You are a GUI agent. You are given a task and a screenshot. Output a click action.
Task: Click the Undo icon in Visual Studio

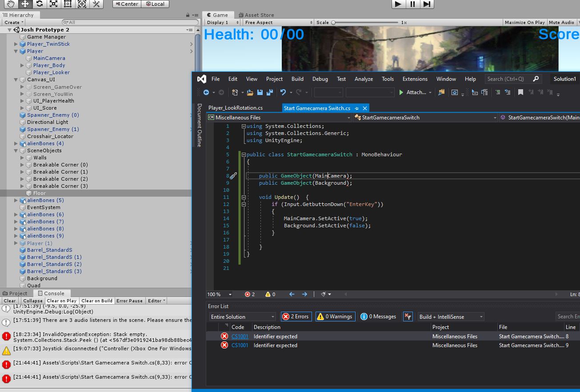[283, 92]
